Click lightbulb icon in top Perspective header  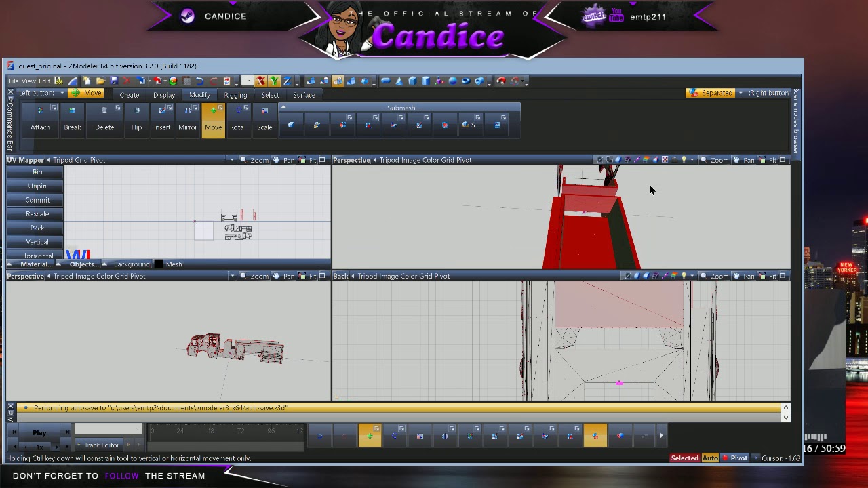pos(684,160)
